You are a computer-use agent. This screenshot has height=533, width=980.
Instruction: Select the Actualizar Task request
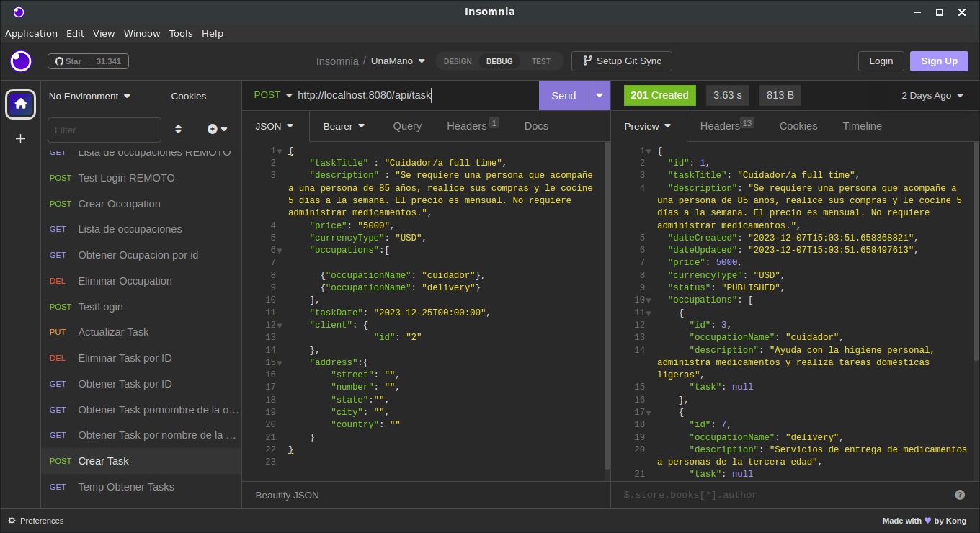tap(141, 332)
